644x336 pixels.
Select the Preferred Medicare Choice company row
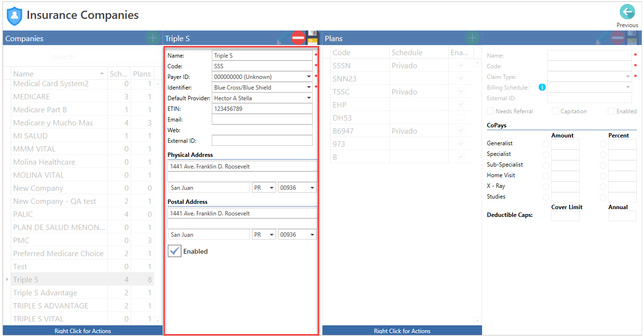click(82, 253)
